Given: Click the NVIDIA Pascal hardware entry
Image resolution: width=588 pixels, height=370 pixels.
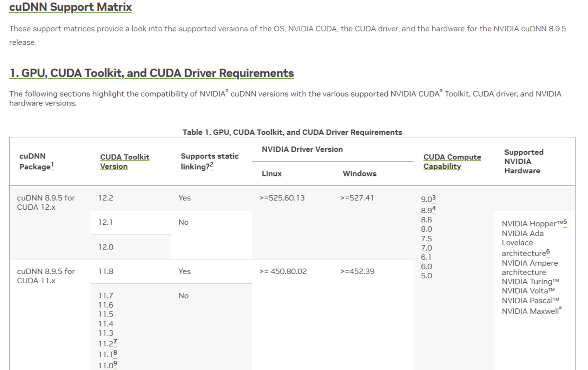Looking at the screenshot, I should click(530, 301).
